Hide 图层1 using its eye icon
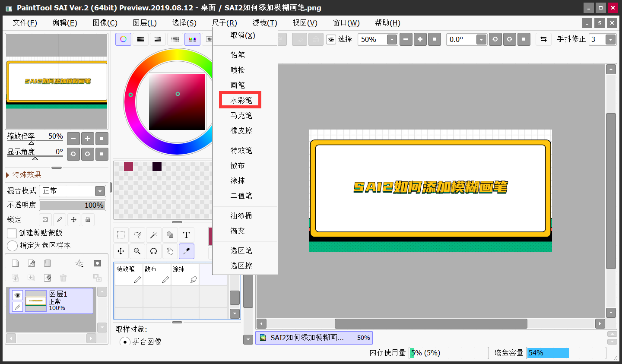The height and width of the screenshot is (364, 622). [x=17, y=295]
